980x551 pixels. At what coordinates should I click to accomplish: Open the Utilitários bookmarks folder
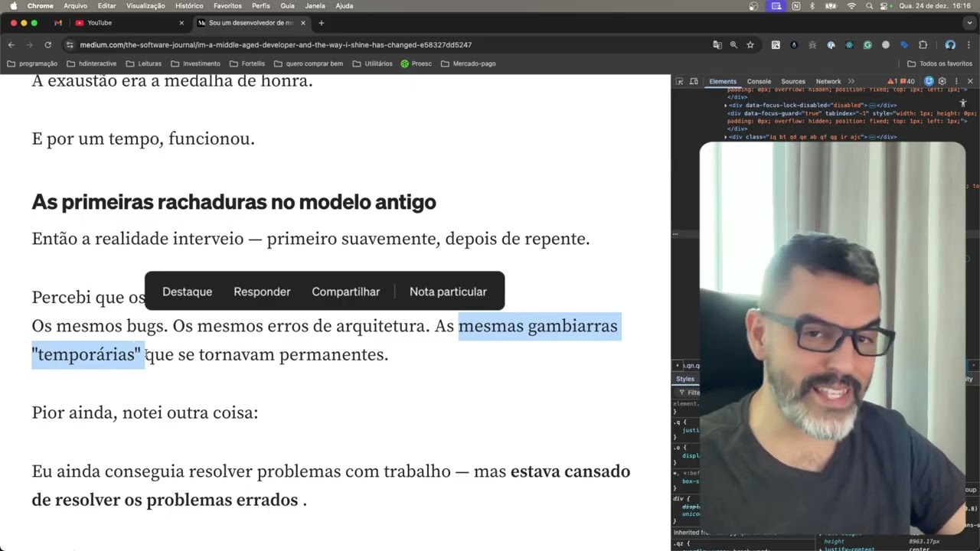pos(372,64)
